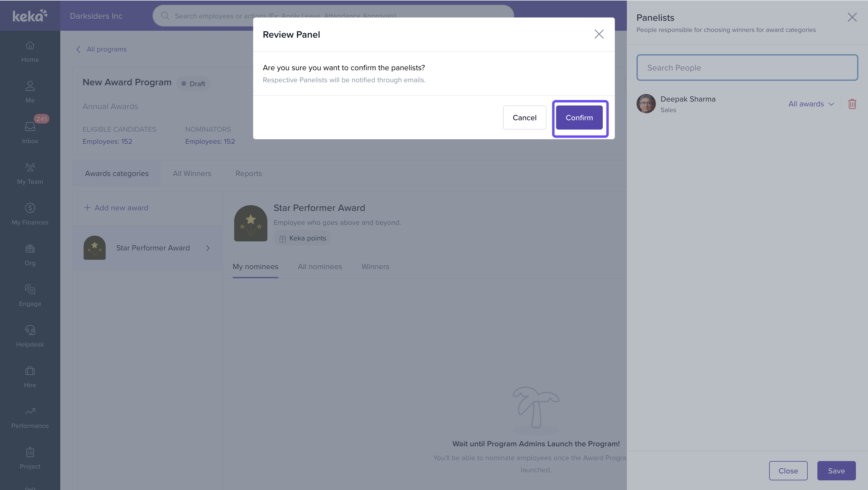This screenshot has height=490, width=868.
Task: Open the Engage chat icon
Action: 30,290
